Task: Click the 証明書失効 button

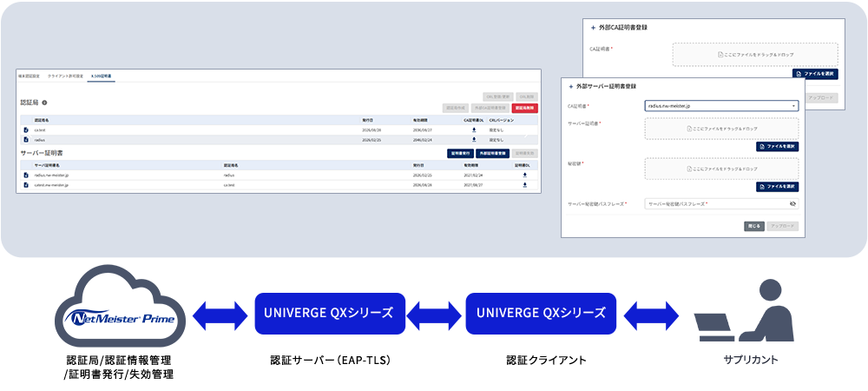Action: pyautogui.click(x=525, y=154)
